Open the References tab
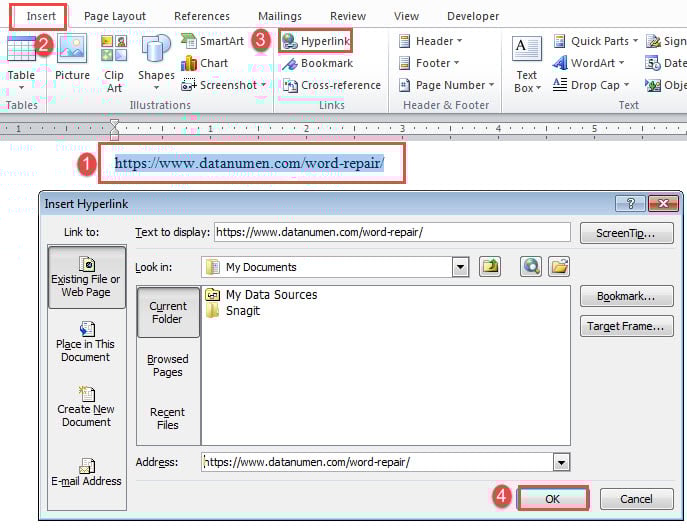687x528 pixels. [x=202, y=16]
